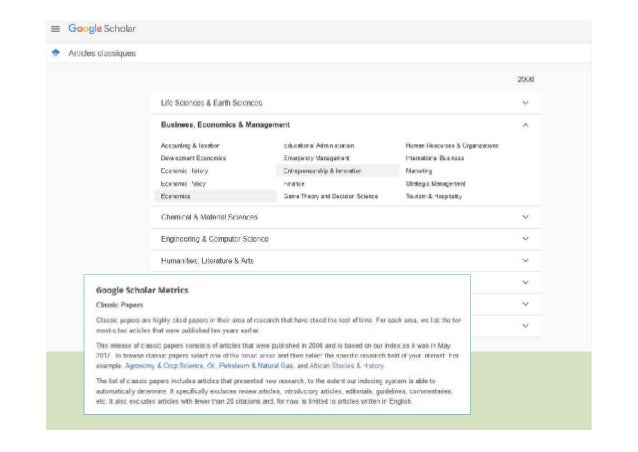This screenshot has height=452, width=638.
Task: Select the Chemical & Material Sciences heading
Action: [209, 217]
